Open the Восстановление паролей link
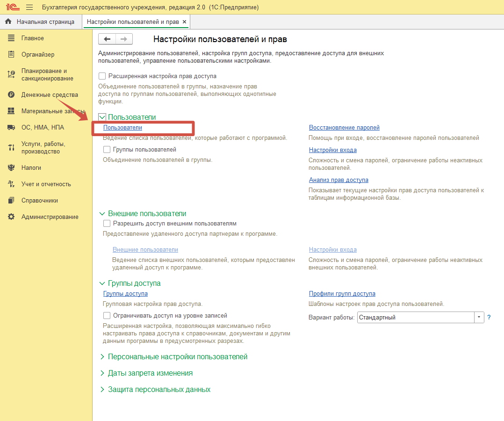The image size is (504, 421). coord(344,127)
